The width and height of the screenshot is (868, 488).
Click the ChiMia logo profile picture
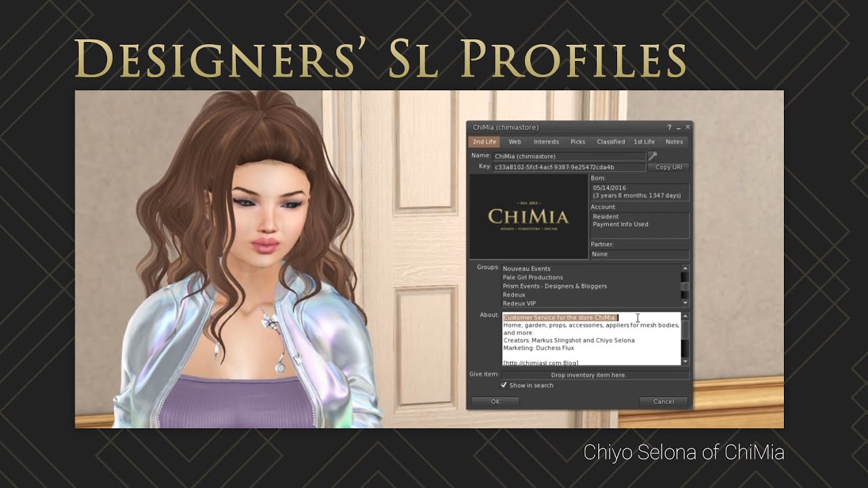tap(528, 216)
